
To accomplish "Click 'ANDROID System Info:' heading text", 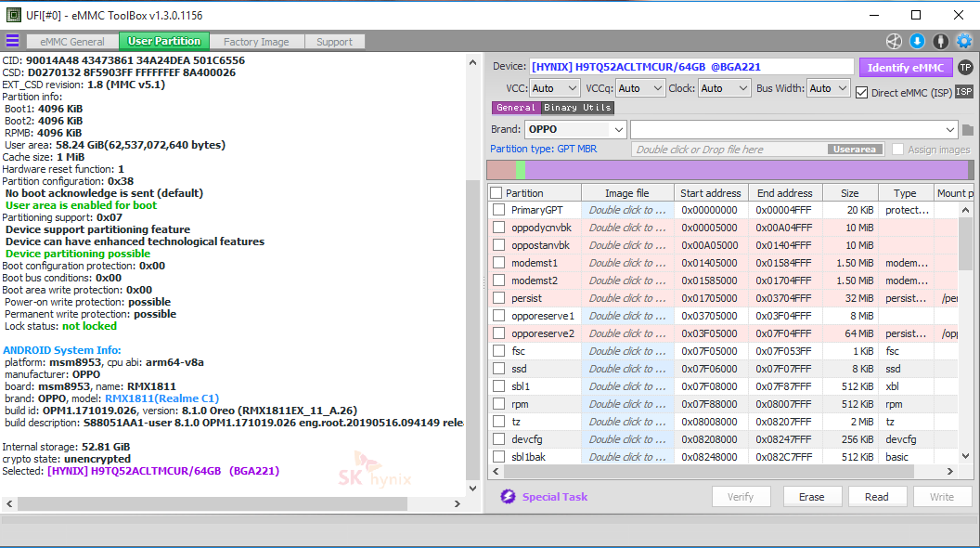I will (x=62, y=350).
